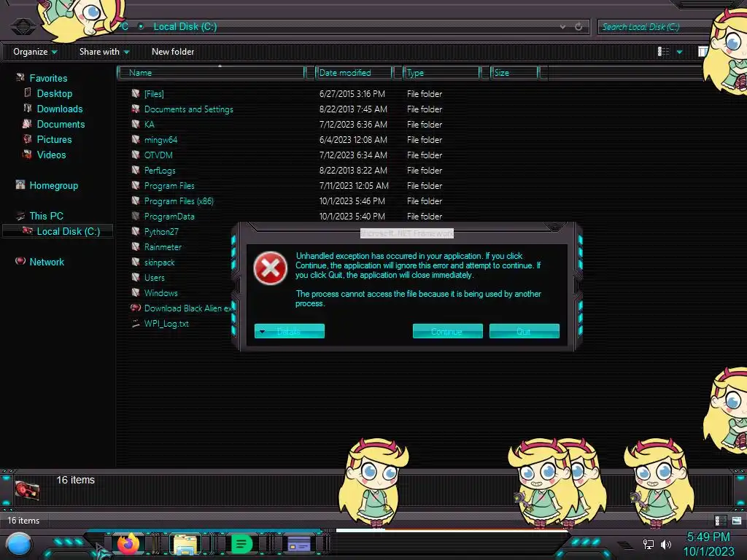The width and height of the screenshot is (747, 560).
Task: Open Pictures in the navigation pane
Action: [x=54, y=139]
